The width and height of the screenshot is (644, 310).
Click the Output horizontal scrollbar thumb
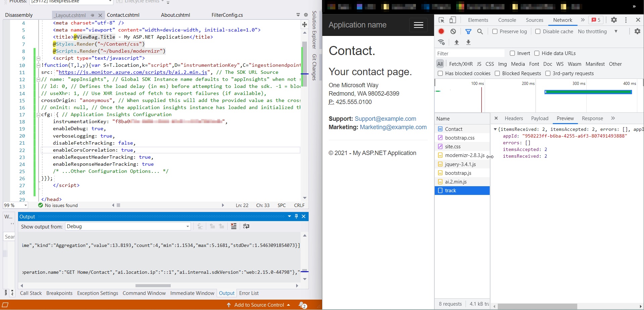click(153, 286)
